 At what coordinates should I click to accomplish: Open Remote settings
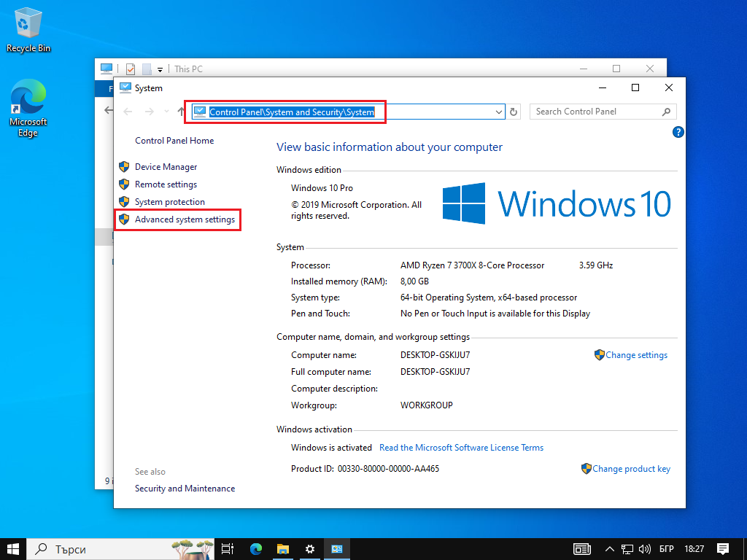click(166, 184)
